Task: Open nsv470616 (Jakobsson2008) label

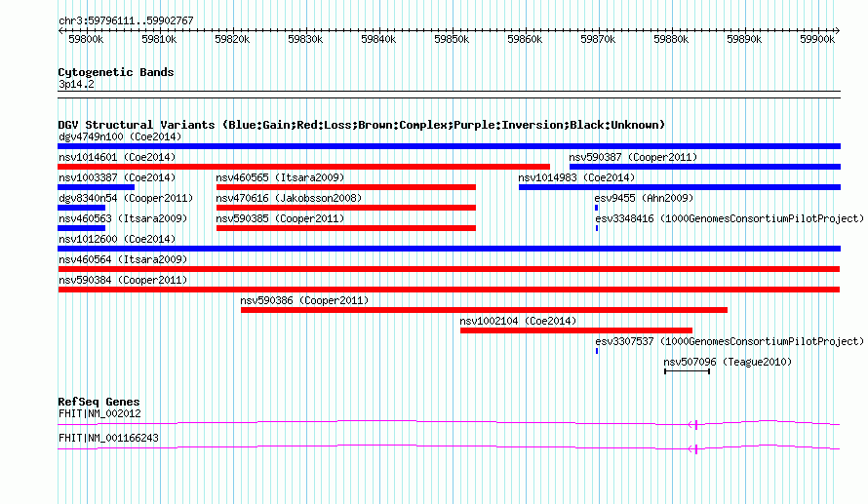Action: [x=289, y=198]
